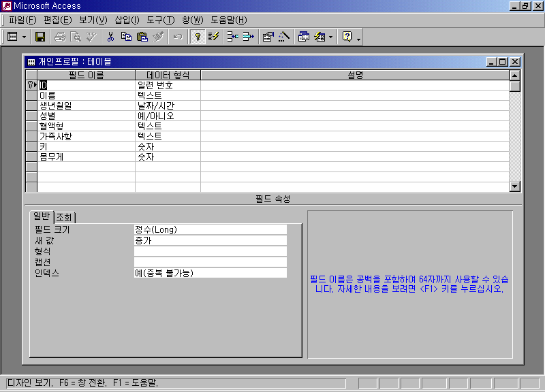This screenshot has width=545, height=392.
Task: Click the 일련 번호 data type cell
Action: [x=168, y=85]
